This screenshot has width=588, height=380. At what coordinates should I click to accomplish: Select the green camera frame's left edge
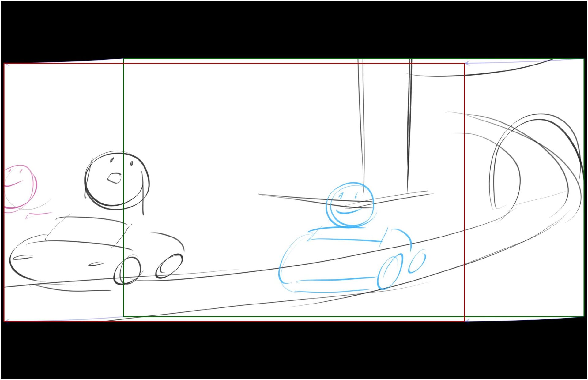pos(124,122)
